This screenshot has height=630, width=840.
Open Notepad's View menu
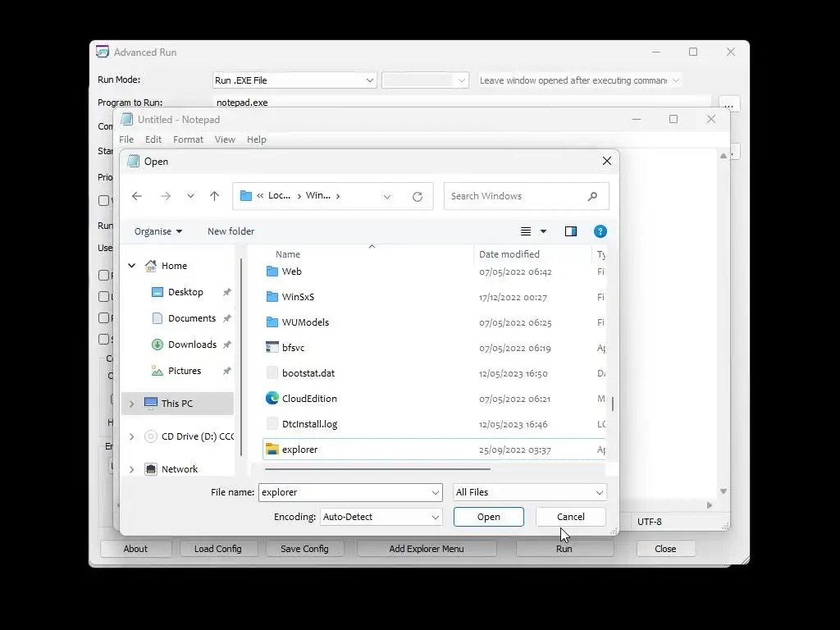click(x=225, y=139)
